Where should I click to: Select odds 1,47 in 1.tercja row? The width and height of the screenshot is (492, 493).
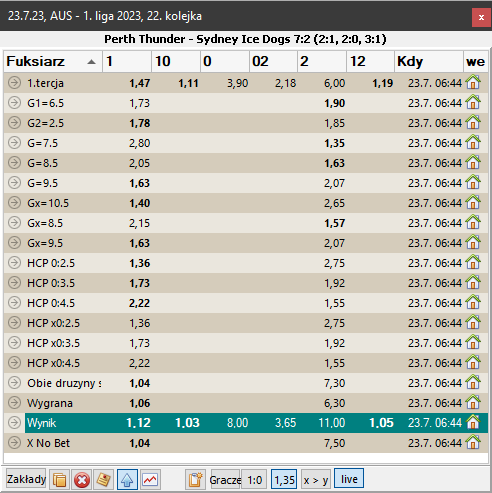point(140,83)
